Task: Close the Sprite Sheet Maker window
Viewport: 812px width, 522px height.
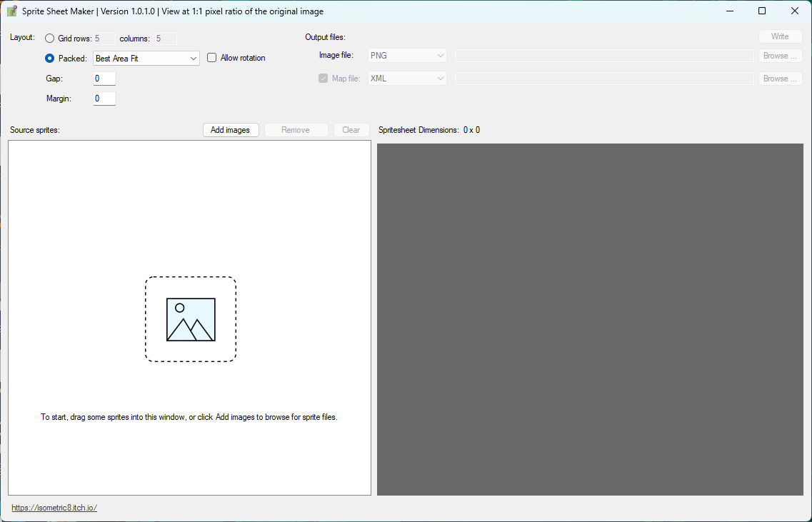Action: click(795, 11)
